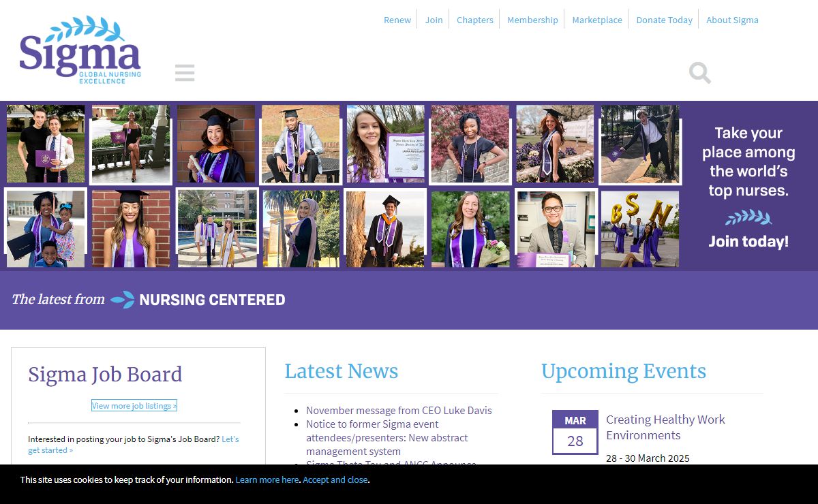This screenshot has width=818, height=504.
Task: Click the Latest News heading
Action: 342,371
